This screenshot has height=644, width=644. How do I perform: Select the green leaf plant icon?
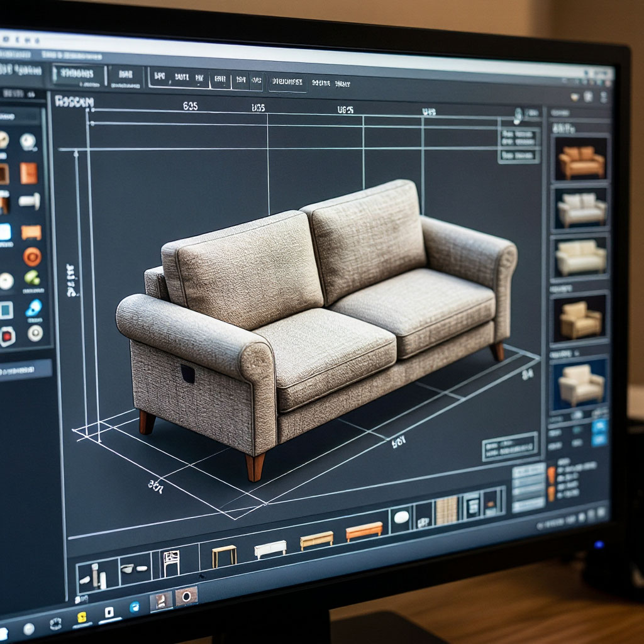pos(32,277)
